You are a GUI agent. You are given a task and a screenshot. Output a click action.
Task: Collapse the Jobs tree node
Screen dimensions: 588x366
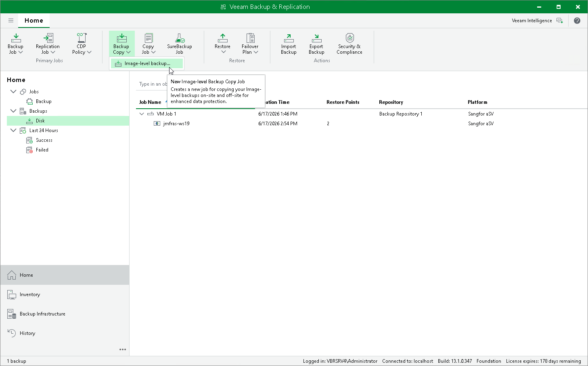[x=13, y=92]
